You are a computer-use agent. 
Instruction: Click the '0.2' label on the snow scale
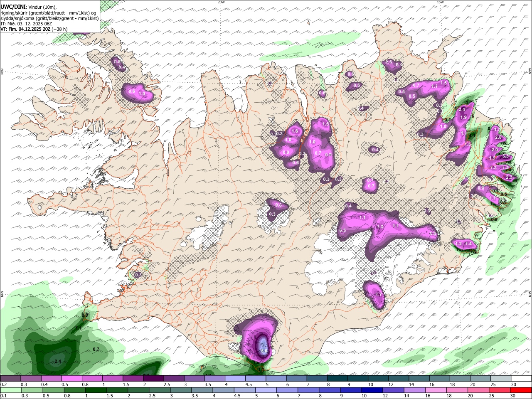(x=3, y=384)
